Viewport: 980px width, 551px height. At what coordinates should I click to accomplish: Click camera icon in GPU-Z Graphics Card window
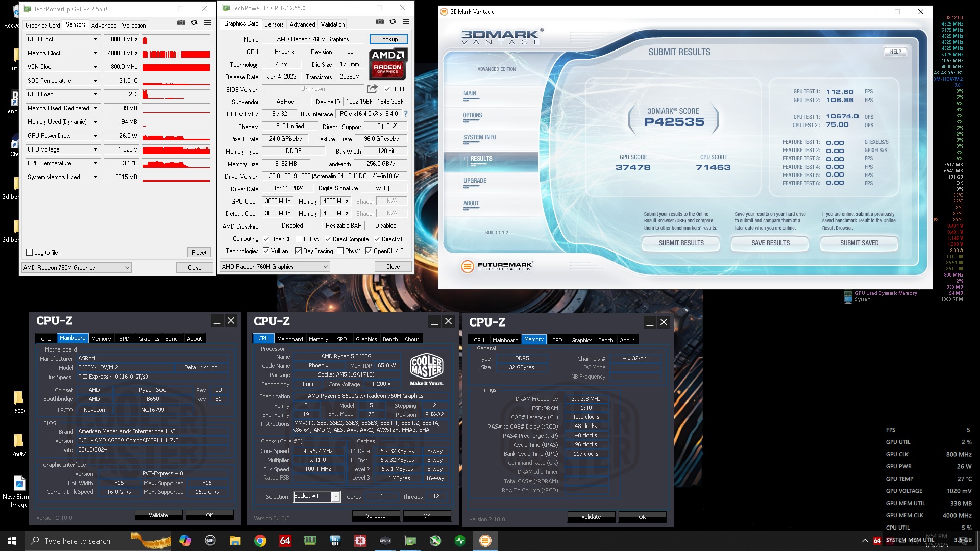coord(379,21)
